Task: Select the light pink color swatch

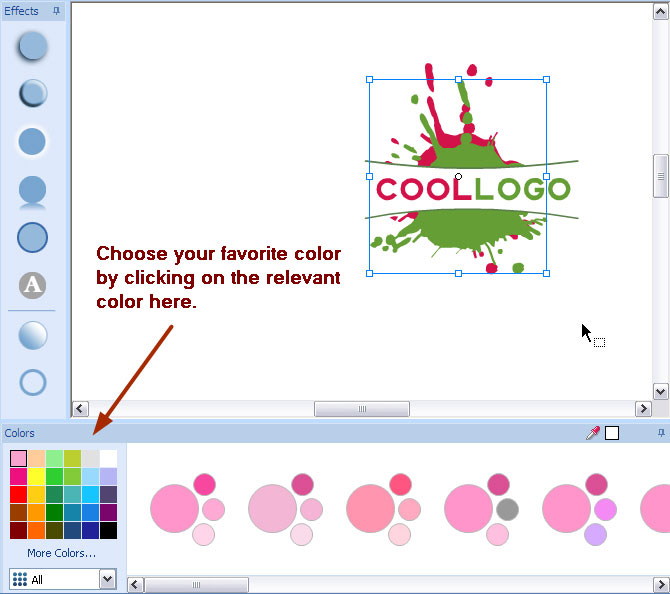Action: (18, 459)
